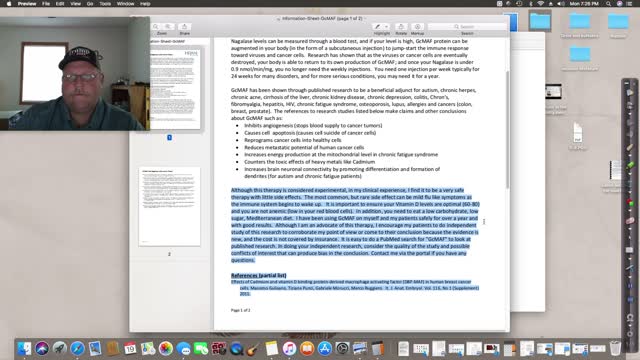This screenshot has height=360, width=640.
Task: Select page 1 thumbnail in sidebar
Action: pyautogui.click(x=175, y=89)
